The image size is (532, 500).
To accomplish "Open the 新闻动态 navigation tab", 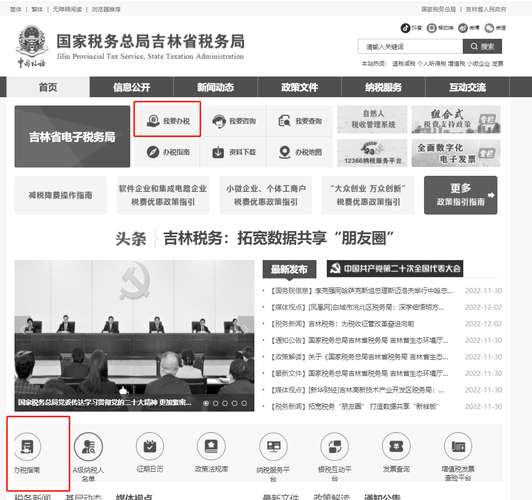I will point(215,87).
